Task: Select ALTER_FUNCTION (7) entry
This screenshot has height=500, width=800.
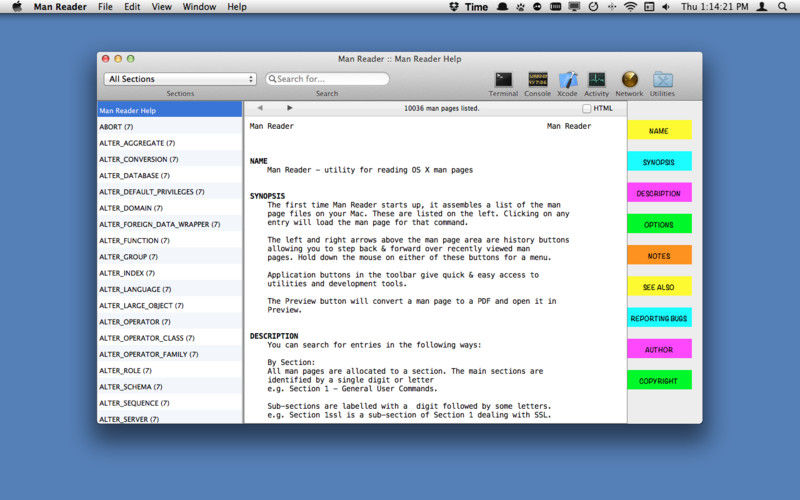Action: [169, 240]
